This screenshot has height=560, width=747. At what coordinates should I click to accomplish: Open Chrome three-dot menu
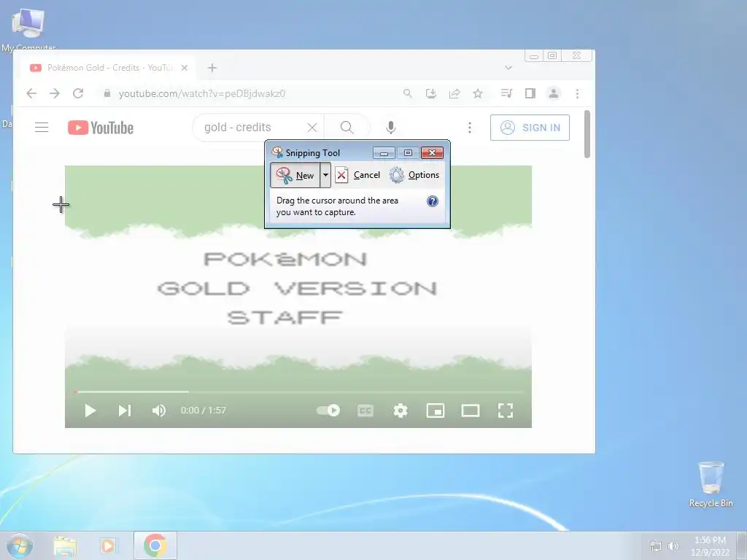tap(578, 93)
